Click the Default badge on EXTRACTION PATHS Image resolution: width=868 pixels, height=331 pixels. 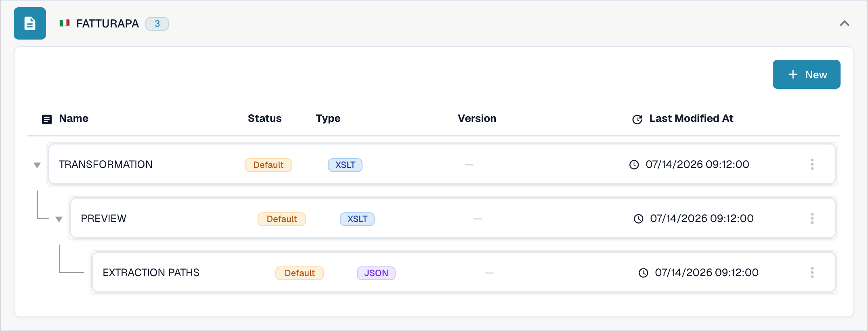(x=300, y=273)
